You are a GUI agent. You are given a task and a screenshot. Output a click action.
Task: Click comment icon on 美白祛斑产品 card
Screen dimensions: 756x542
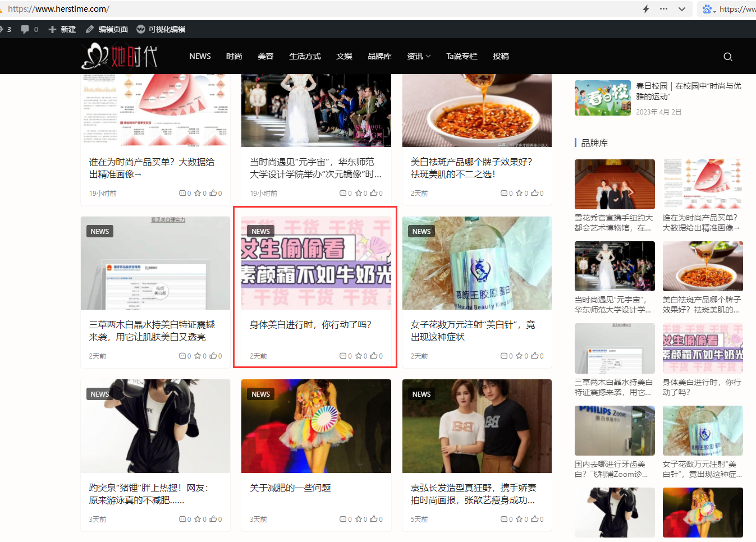[504, 193]
